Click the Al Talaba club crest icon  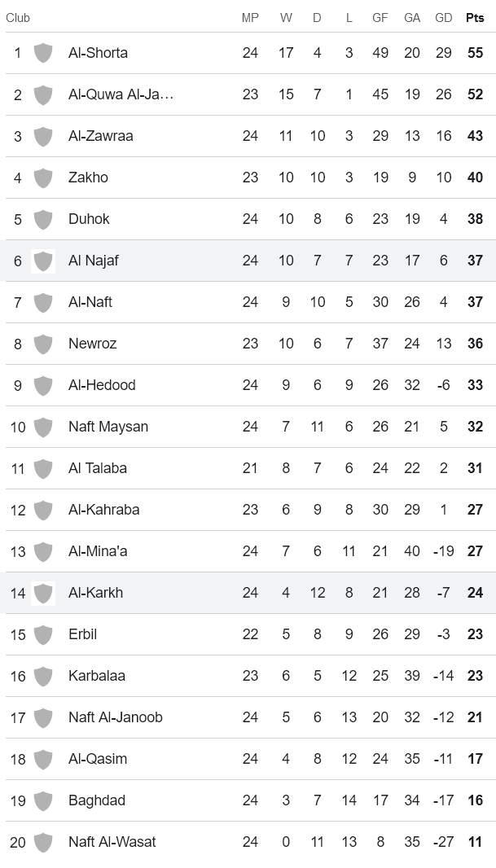point(43,468)
